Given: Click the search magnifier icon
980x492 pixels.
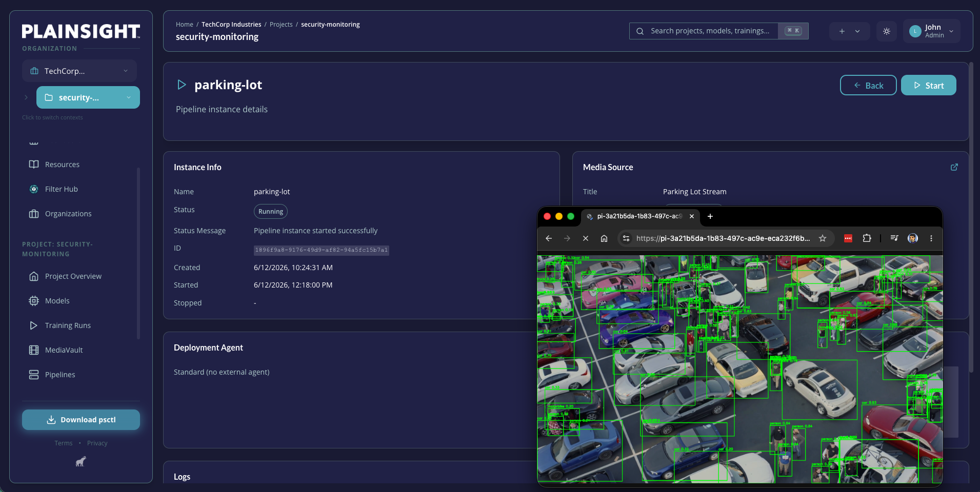Looking at the screenshot, I should pos(640,31).
